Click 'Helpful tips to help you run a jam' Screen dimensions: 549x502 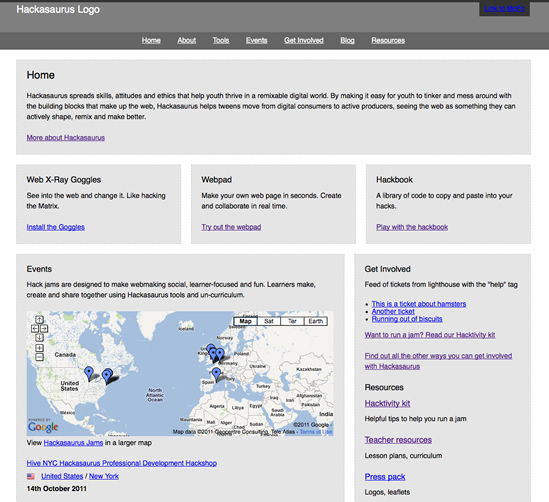[x=415, y=419]
